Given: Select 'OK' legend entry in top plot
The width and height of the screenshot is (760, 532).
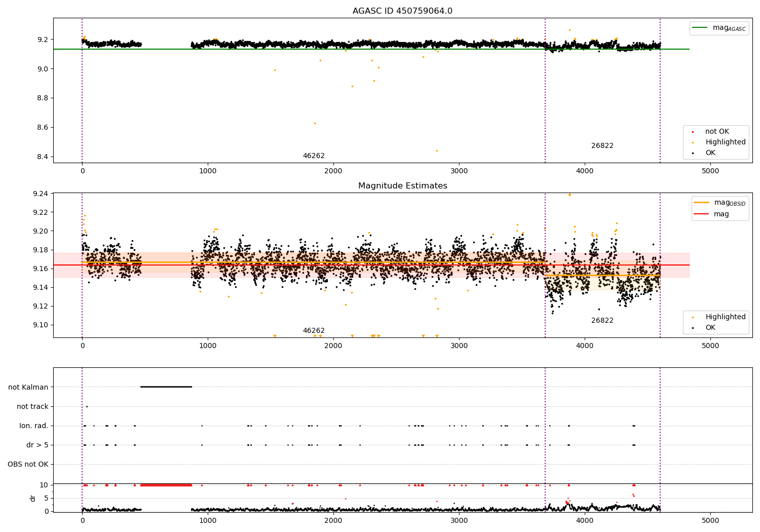Looking at the screenshot, I should click(x=710, y=153).
